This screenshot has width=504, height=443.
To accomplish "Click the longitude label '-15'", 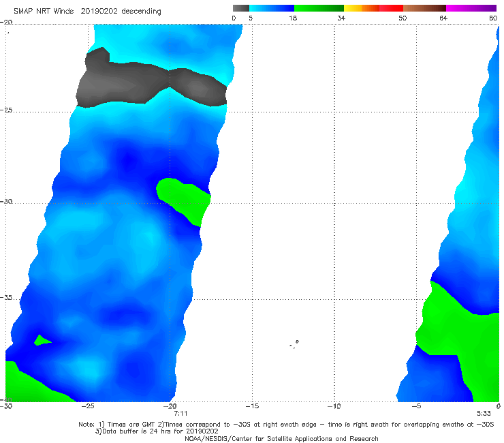I will point(252,406).
